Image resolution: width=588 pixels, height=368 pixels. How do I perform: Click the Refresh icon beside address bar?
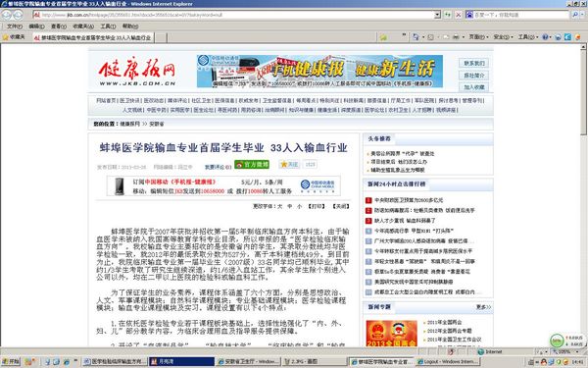(448, 15)
